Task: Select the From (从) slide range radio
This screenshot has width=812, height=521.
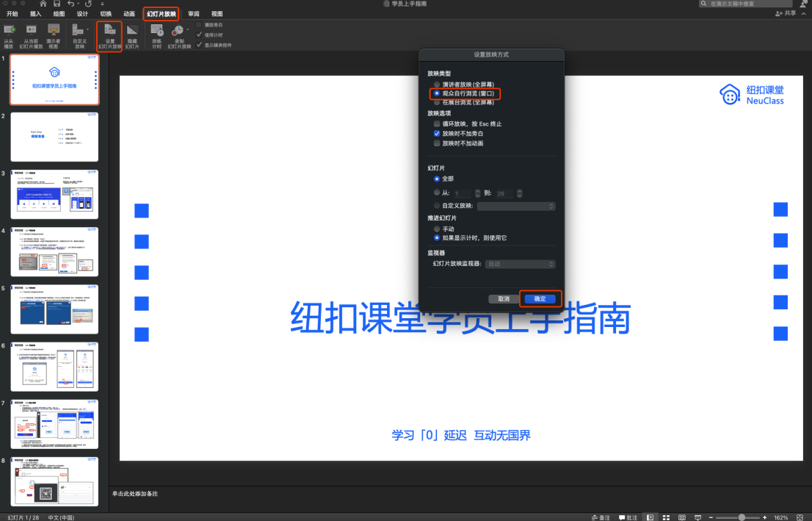Action: [x=437, y=193]
